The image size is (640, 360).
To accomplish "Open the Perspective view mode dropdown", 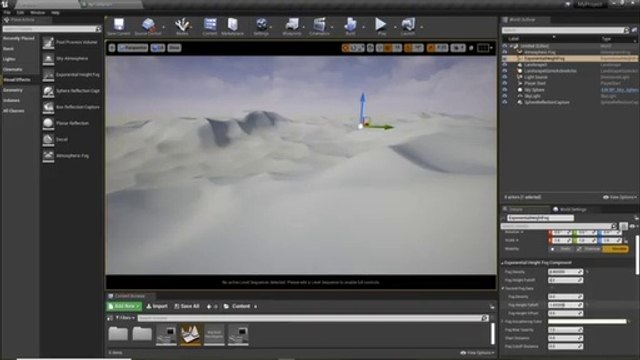I will click(133, 48).
